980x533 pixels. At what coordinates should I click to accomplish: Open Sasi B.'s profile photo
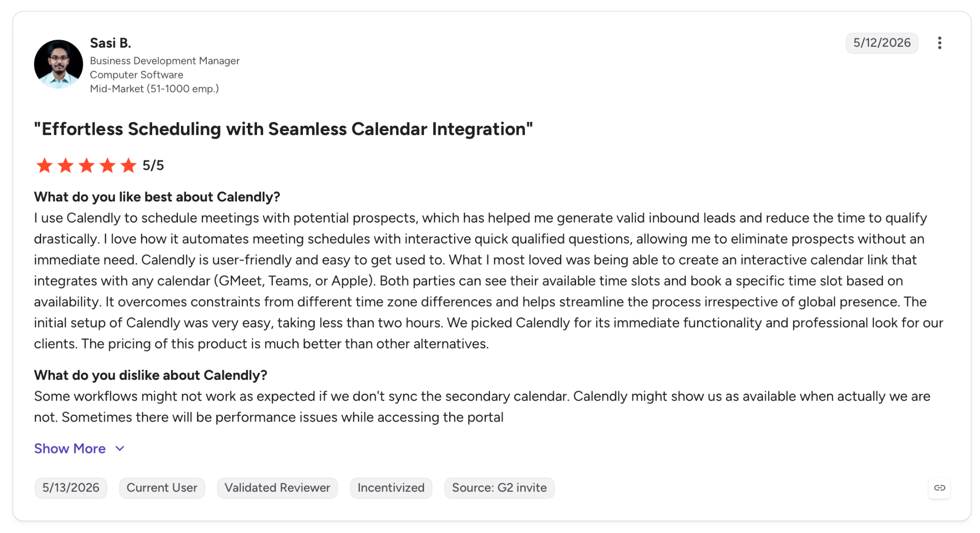click(x=58, y=64)
